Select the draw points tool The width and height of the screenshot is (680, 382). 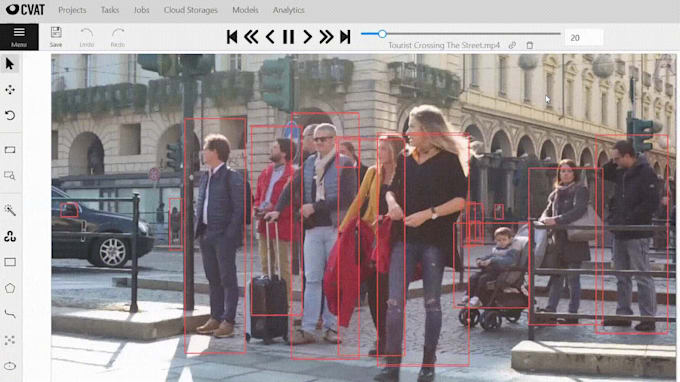click(x=10, y=340)
